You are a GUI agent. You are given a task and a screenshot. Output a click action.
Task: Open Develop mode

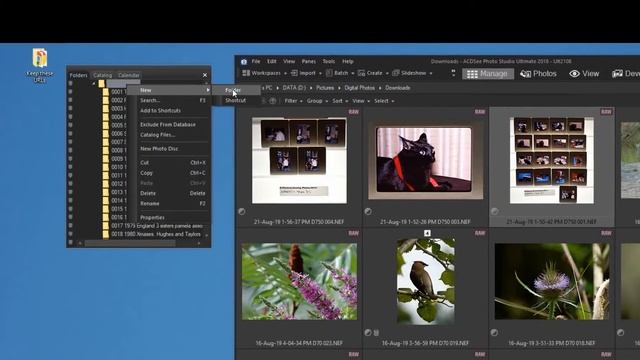point(626,73)
